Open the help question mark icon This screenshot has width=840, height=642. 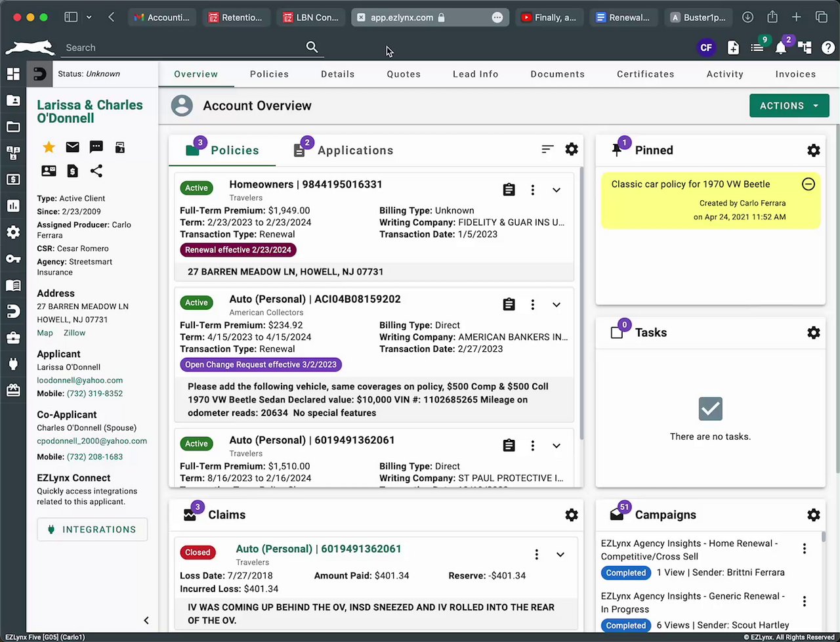point(828,47)
